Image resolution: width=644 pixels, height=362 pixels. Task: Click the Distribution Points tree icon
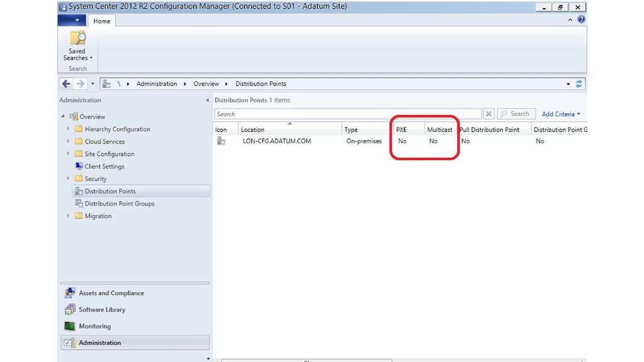79,191
